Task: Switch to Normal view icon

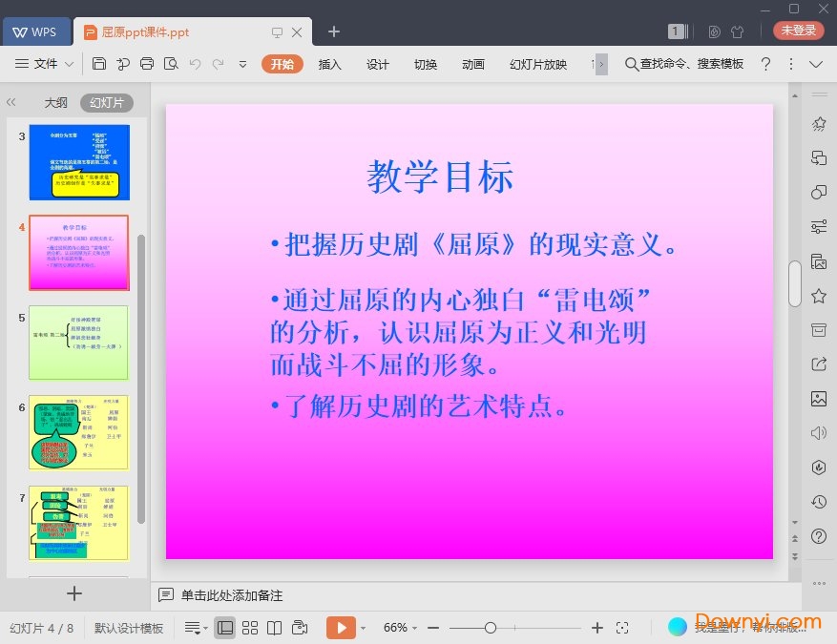Action: click(x=224, y=628)
